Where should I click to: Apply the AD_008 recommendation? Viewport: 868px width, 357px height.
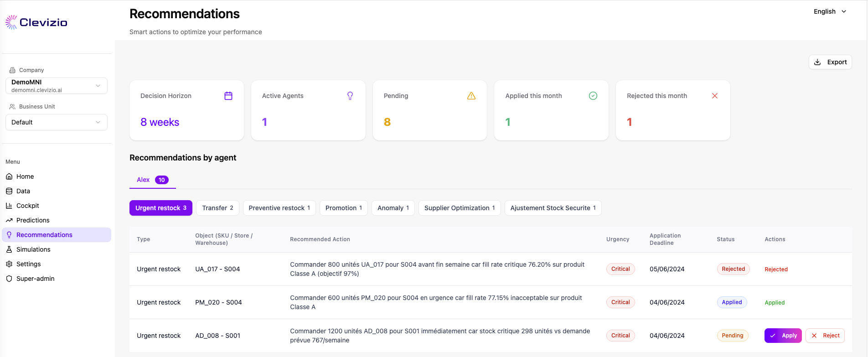pyautogui.click(x=783, y=336)
